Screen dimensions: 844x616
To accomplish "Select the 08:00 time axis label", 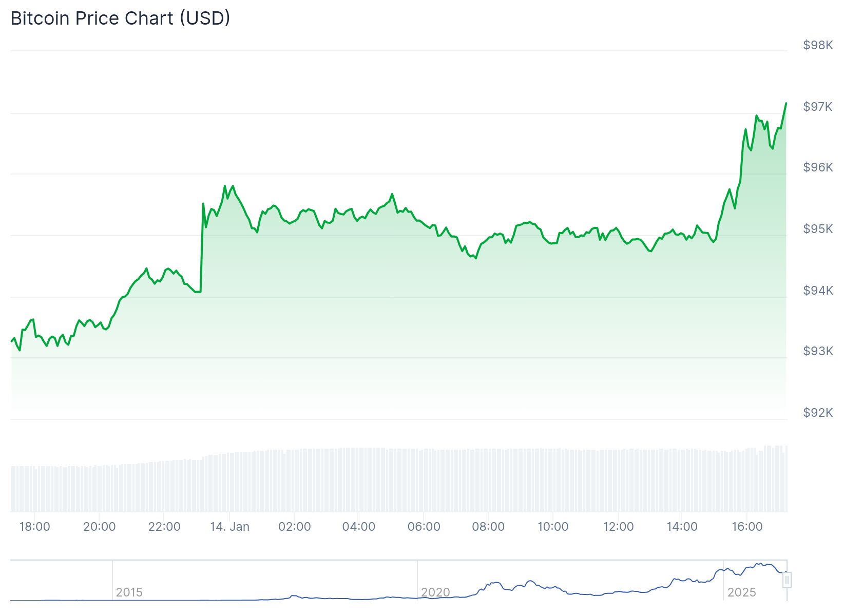I will pyautogui.click(x=488, y=527).
